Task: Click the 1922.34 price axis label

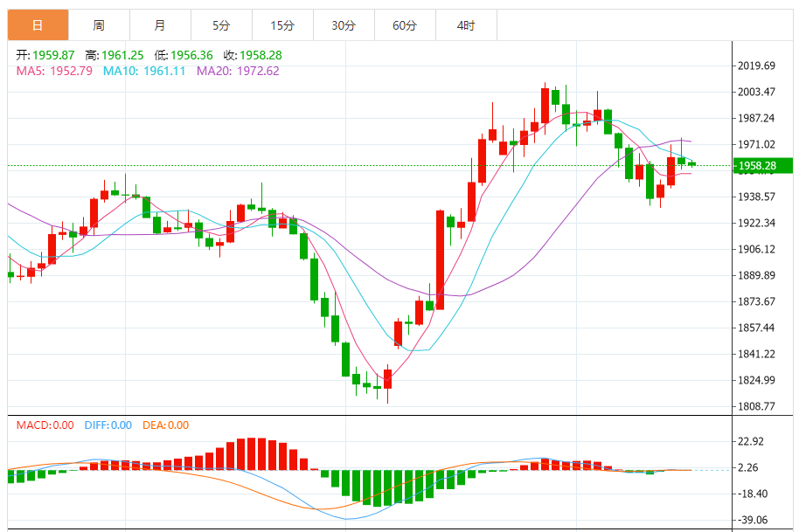Action: coord(756,223)
